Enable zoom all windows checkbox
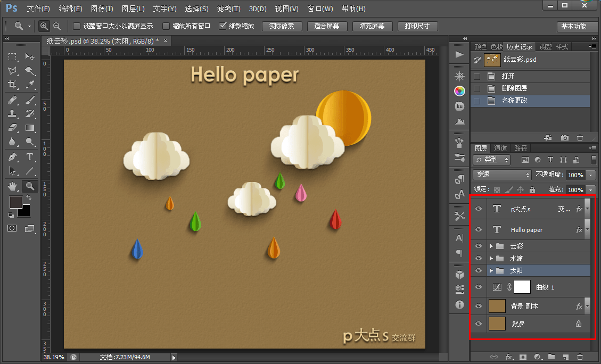Screen dimensions: 601x364 (x=166, y=26)
